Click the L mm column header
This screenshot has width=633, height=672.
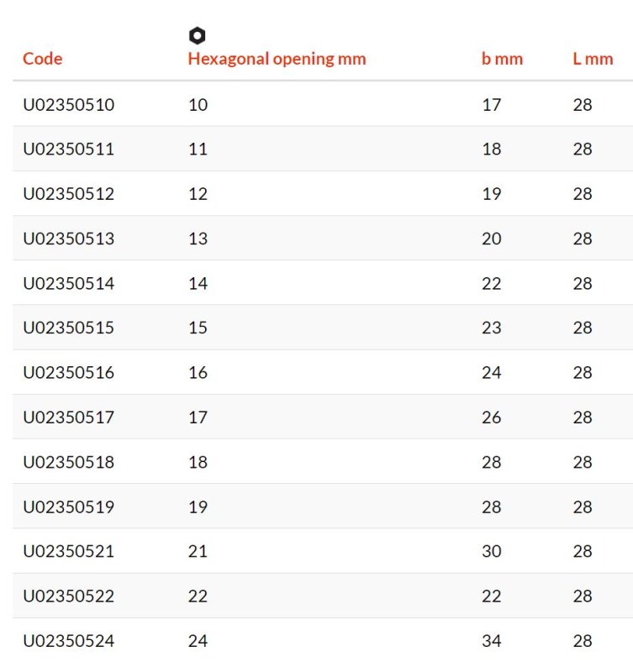click(x=593, y=59)
